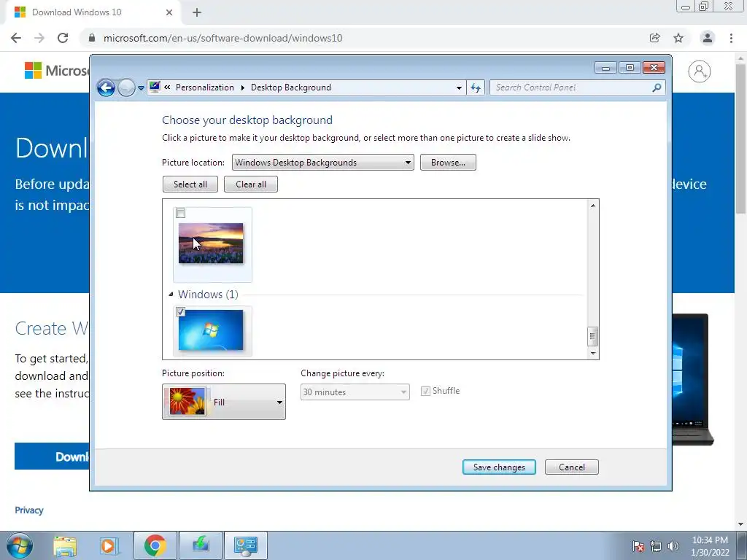Click the wallpaper list scroll down arrow

592,353
